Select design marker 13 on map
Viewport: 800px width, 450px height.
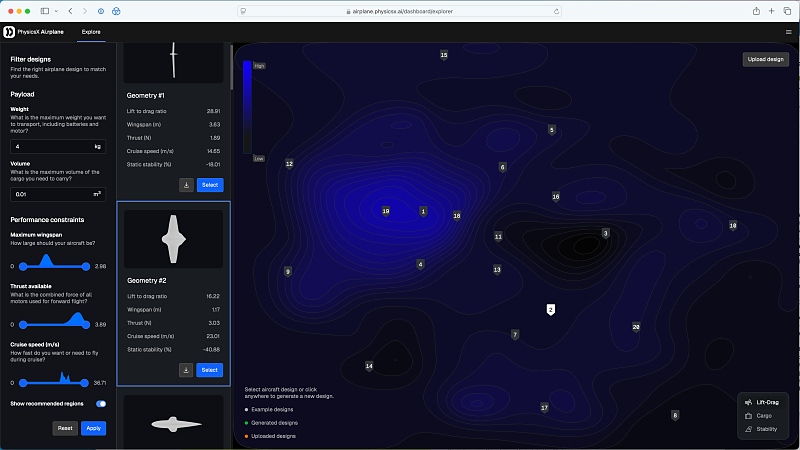coord(497,270)
